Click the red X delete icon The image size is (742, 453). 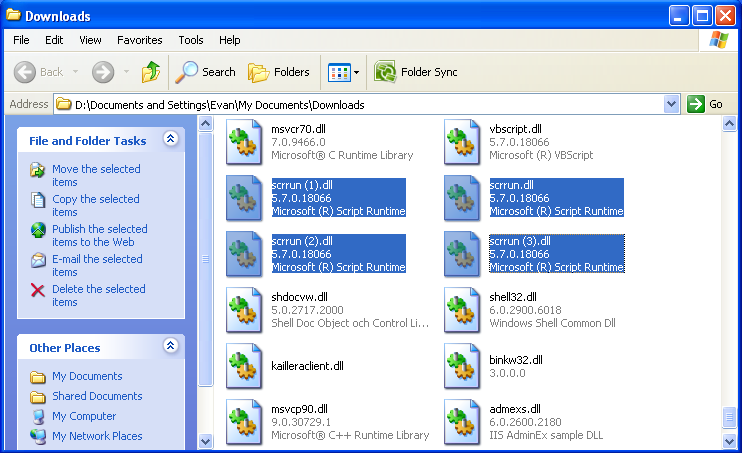point(38,290)
